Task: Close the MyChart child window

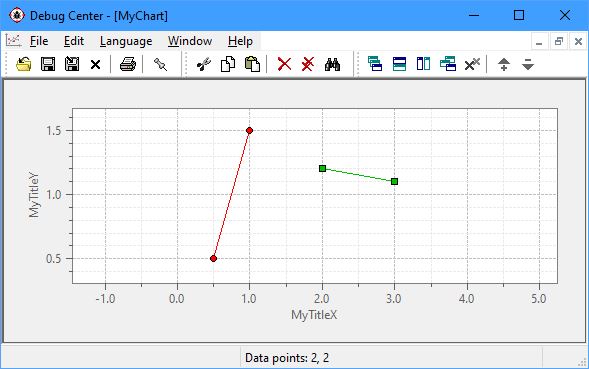Action: (x=578, y=41)
